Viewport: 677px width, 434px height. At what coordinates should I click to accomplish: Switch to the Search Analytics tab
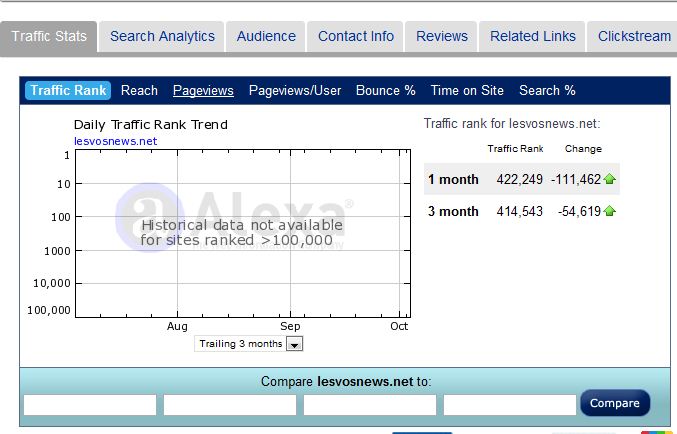click(162, 37)
